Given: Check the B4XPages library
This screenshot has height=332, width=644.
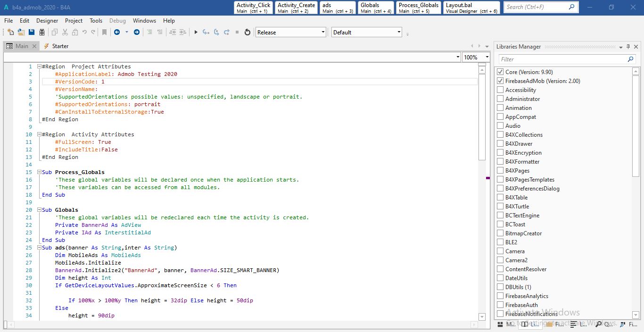Looking at the screenshot, I should pyautogui.click(x=500, y=171).
